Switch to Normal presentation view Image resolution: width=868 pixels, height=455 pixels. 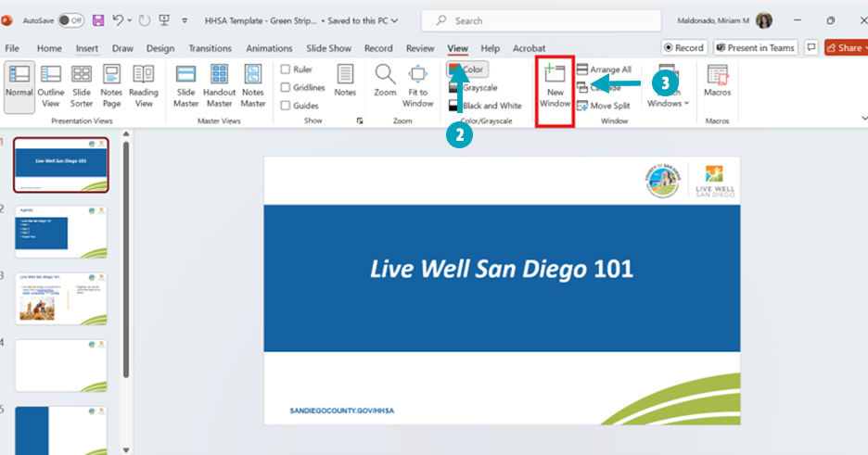(x=19, y=87)
